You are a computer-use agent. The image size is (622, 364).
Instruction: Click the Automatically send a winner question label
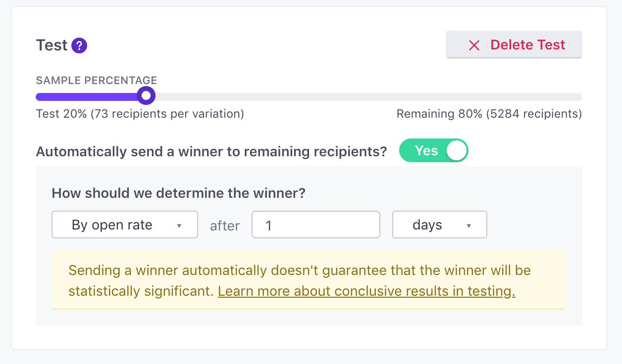[x=211, y=151]
